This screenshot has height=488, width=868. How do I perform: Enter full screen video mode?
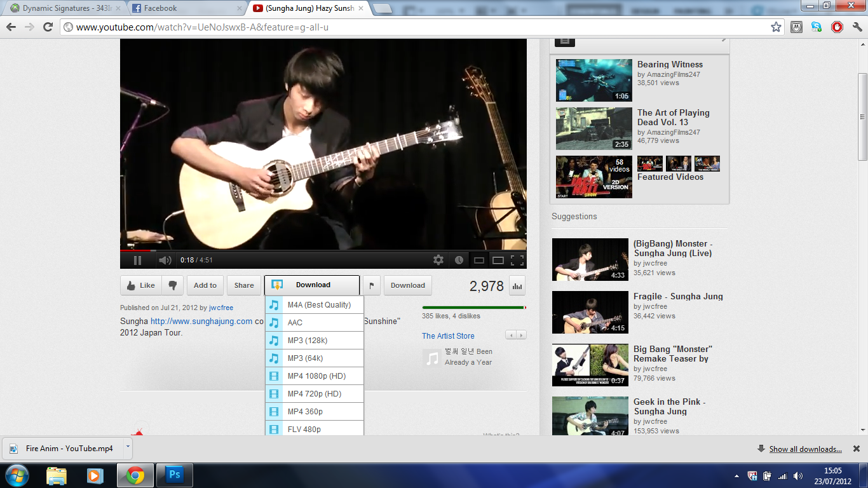tap(517, 260)
